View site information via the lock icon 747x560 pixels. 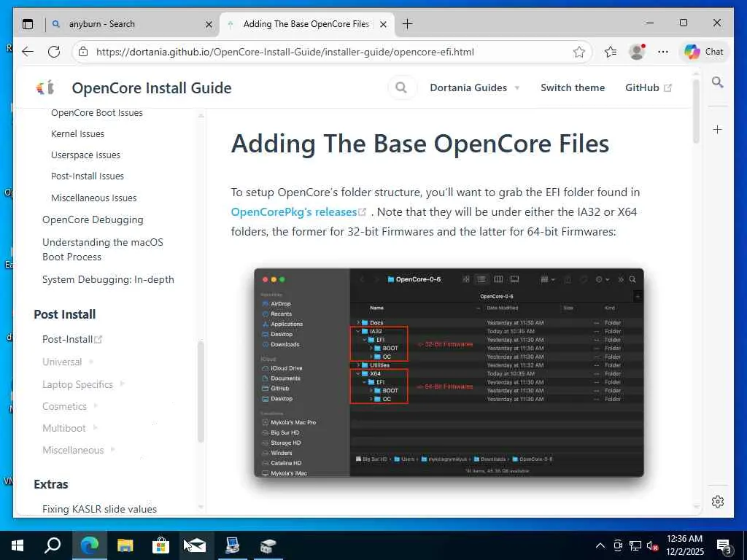[x=83, y=52]
